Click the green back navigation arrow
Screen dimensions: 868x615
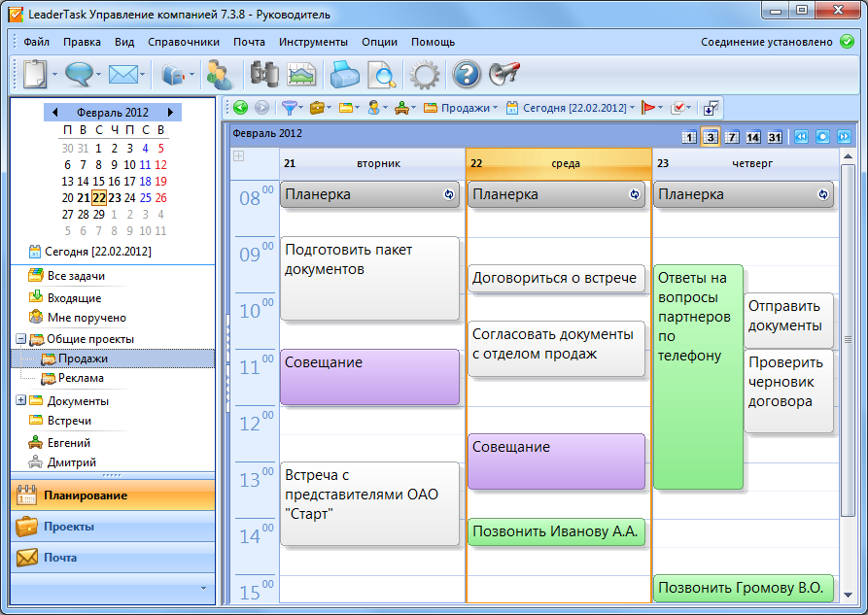[241, 108]
